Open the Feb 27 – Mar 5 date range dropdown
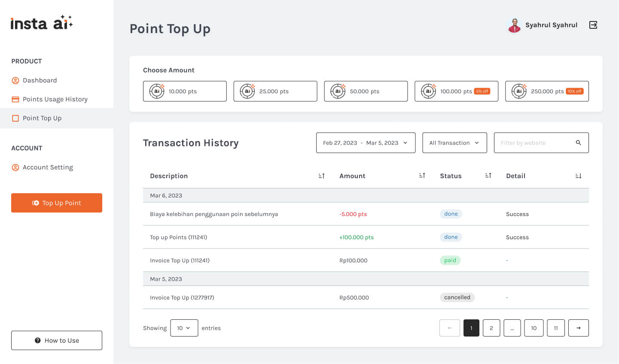Image resolution: width=619 pixels, height=364 pixels. click(366, 143)
